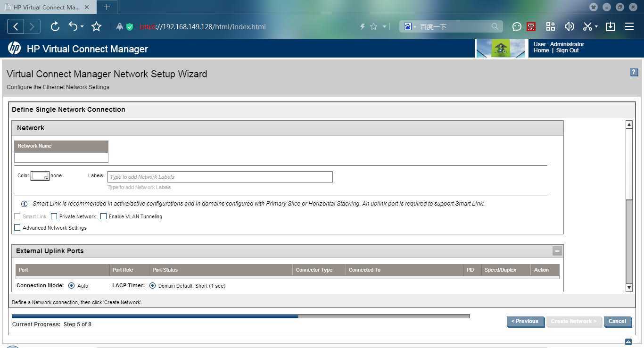Viewport: 644px width, 348px height.
Task: Open the apps grid extension icon
Action: [x=551, y=27]
